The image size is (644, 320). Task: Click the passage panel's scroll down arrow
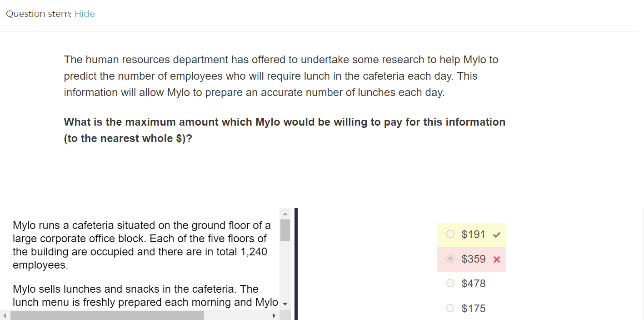[285, 304]
